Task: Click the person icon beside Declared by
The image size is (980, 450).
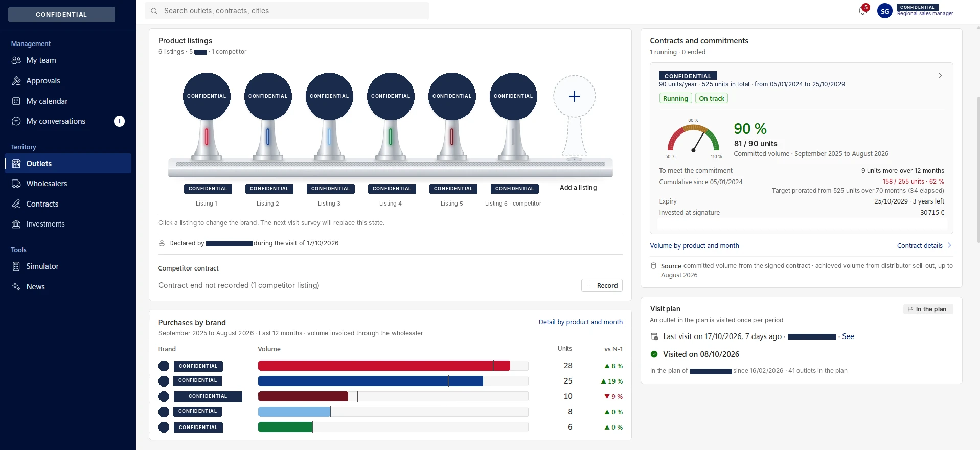Action: pos(162,243)
